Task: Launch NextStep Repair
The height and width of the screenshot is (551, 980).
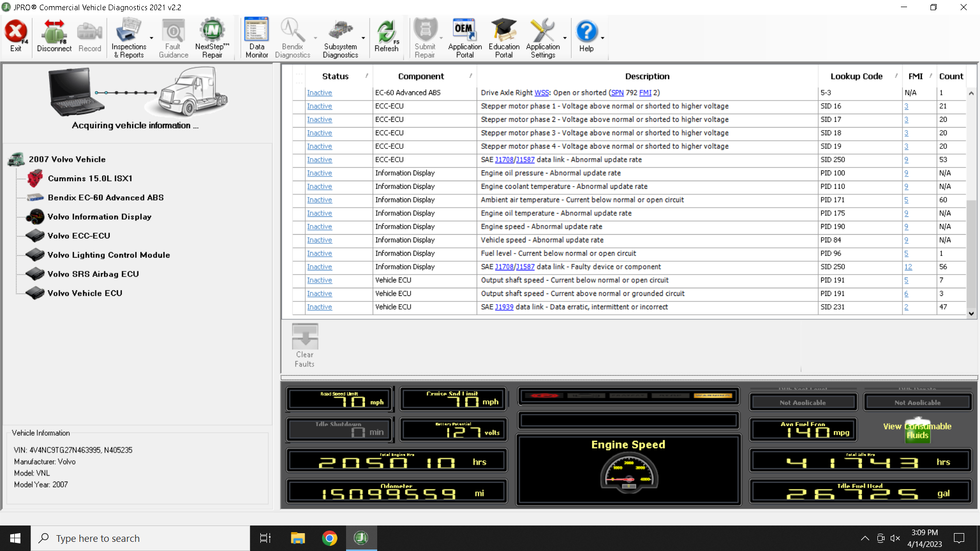Action: click(212, 38)
